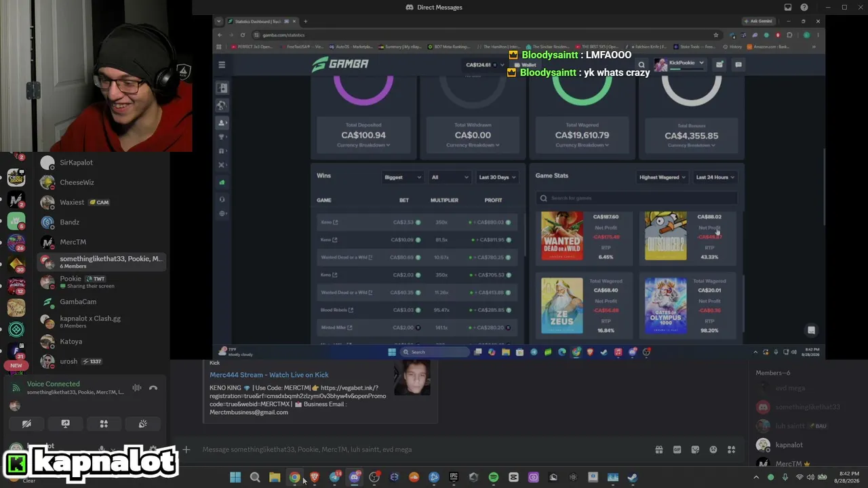Open the Gates of Olympus 1000 thumbnail
This screenshot has height=488, width=868.
(665, 306)
